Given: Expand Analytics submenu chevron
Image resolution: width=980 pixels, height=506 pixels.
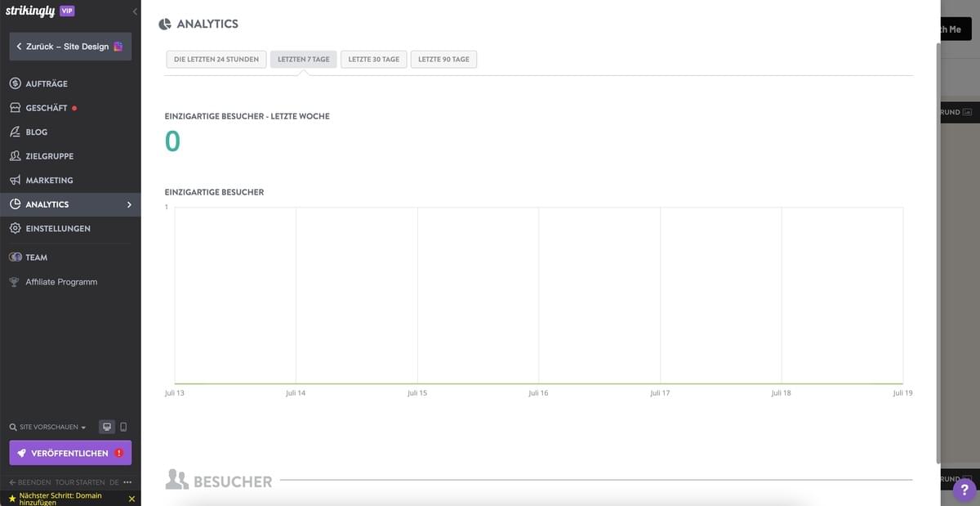Looking at the screenshot, I should [129, 204].
